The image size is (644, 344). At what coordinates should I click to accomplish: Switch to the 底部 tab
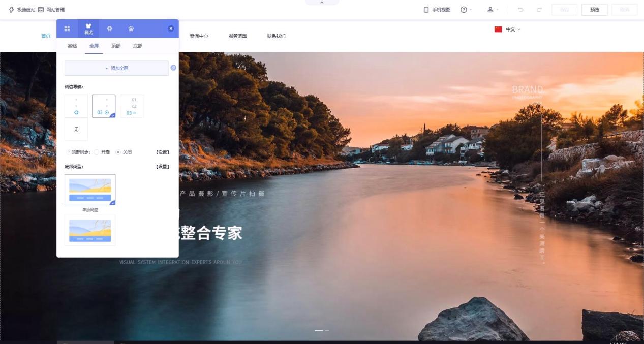[137, 46]
